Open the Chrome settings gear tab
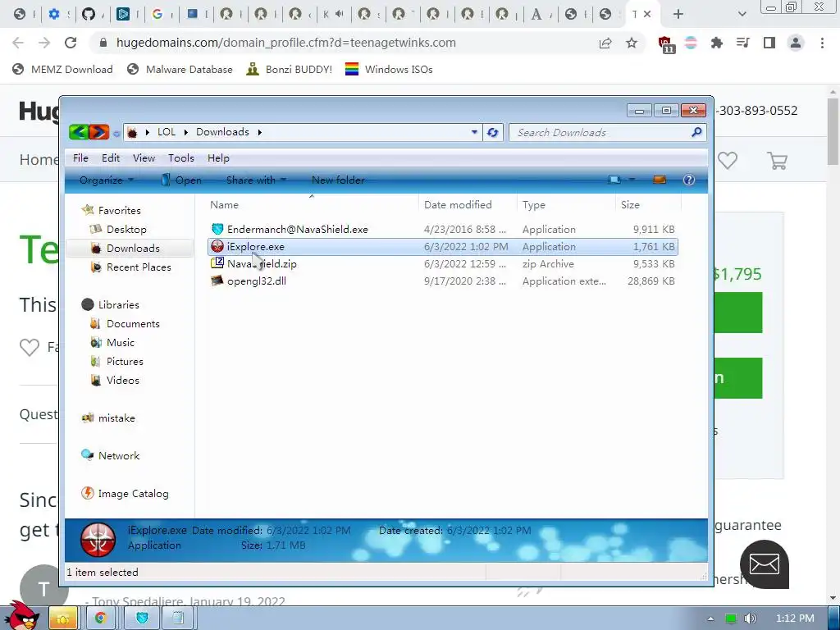Viewport: 840px width, 630px height. pyautogui.click(x=53, y=14)
